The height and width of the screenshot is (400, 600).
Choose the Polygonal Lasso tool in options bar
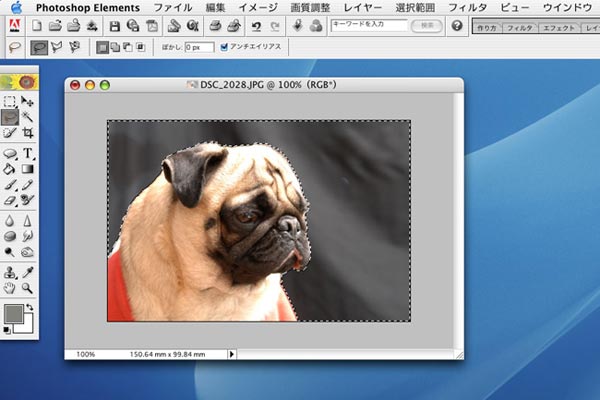click(x=57, y=47)
